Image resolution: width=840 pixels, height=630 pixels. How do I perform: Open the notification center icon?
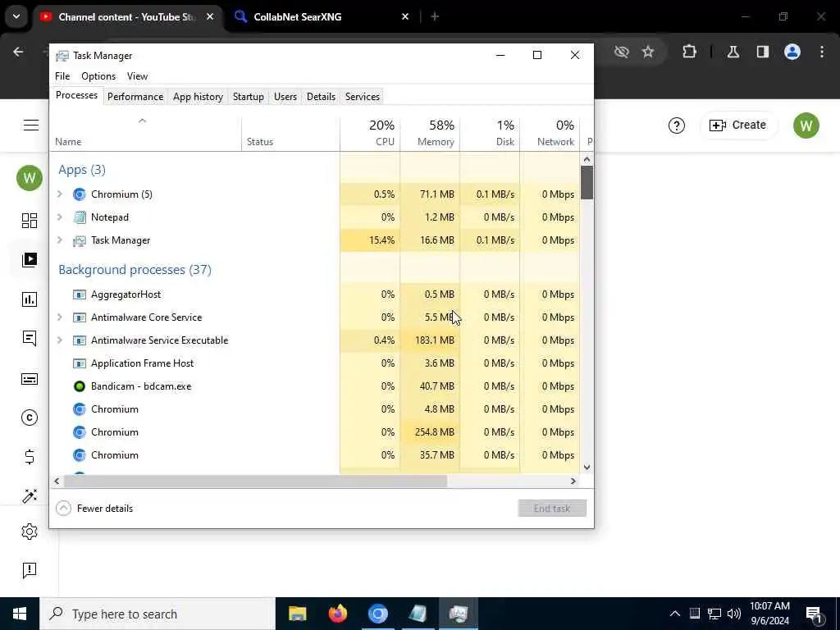click(x=815, y=614)
